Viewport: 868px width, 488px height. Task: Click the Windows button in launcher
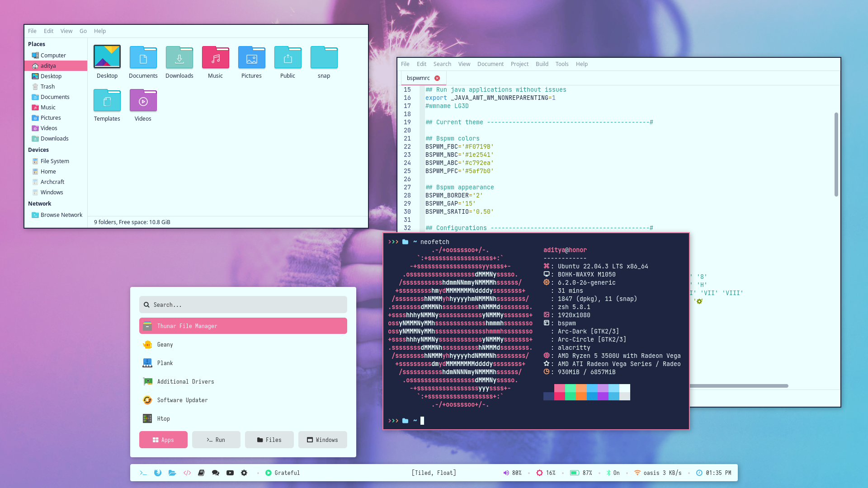point(322,440)
